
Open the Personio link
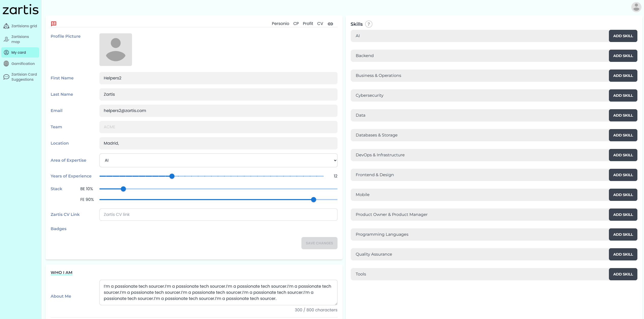pyautogui.click(x=280, y=24)
